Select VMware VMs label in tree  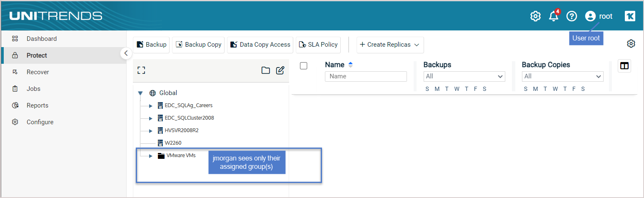(181, 155)
